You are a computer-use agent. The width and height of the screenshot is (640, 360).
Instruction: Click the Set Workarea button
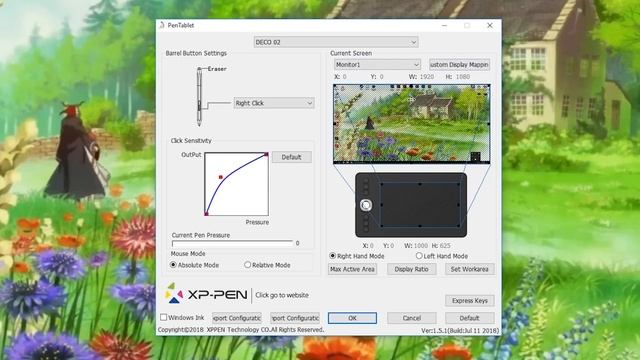coord(469,269)
